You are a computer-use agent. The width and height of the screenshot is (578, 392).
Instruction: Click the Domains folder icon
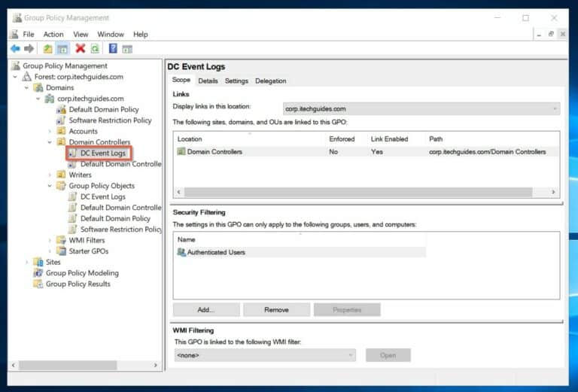coord(38,88)
